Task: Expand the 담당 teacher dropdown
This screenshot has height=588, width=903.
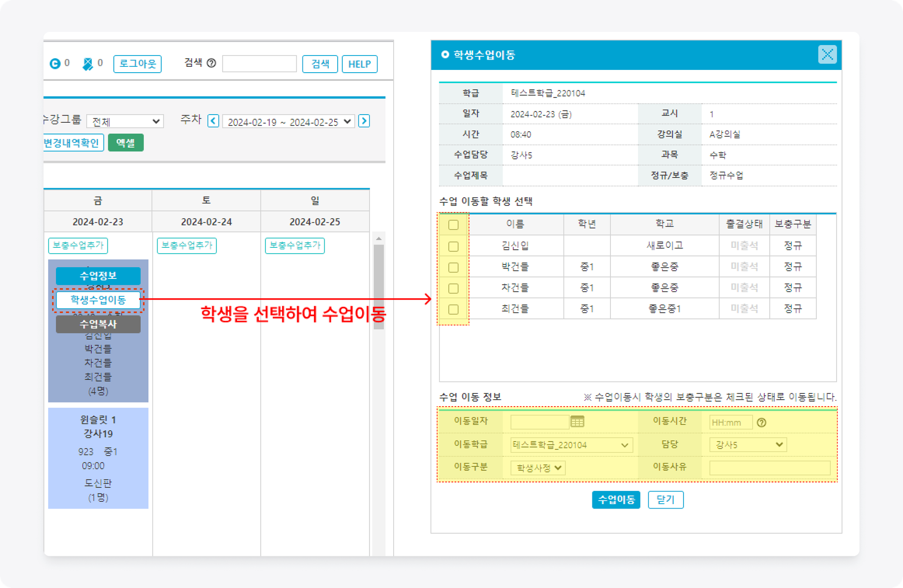Action: pos(748,445)
